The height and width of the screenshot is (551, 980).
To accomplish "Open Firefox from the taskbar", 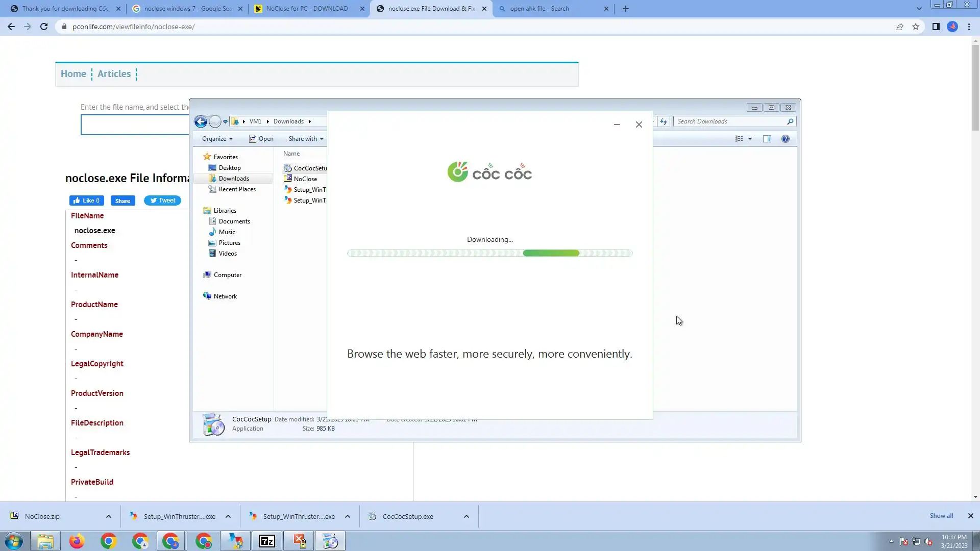I will [x=77, y=541].
